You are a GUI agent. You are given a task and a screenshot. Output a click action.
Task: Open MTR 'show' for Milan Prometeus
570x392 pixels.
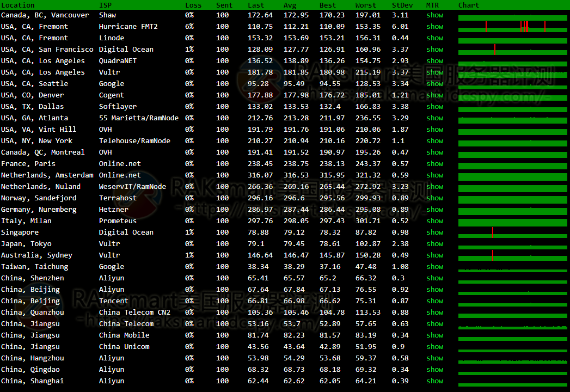434,220
